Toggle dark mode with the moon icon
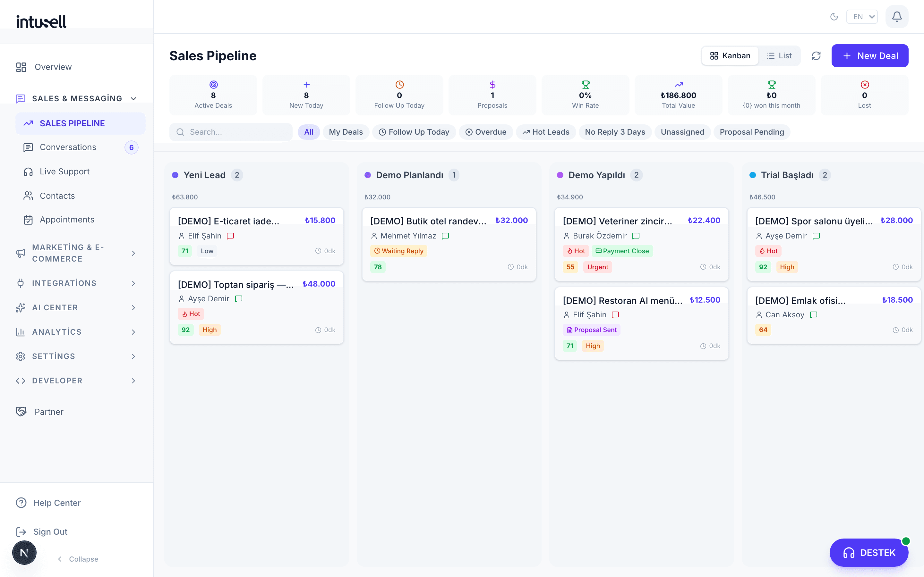This screenshot has height=577, width=924. coord(834,16)
